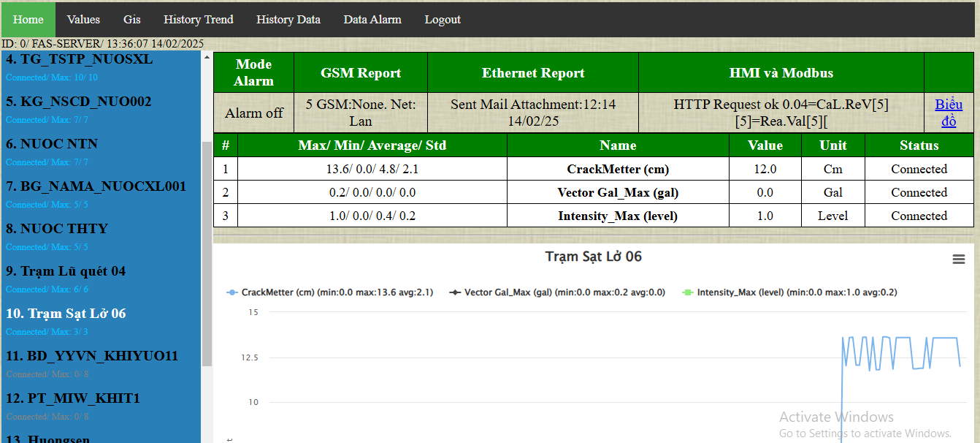The width and height of the screenshot is (980, 443).
Task: Navigate to History Data
Action: 288,20
